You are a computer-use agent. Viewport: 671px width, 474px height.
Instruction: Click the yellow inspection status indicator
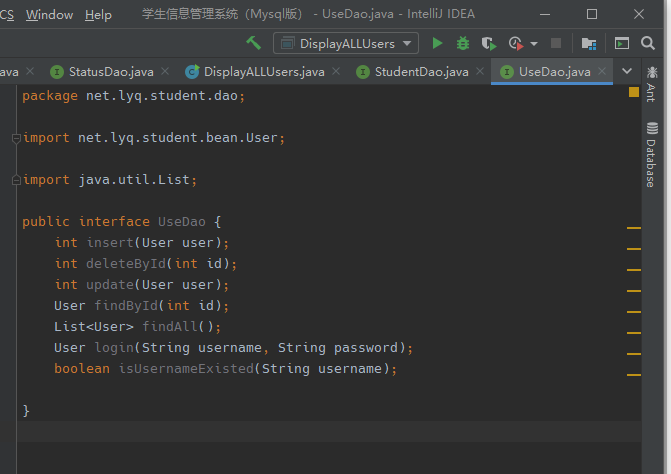pyautogui.click(x=634, y=92)
